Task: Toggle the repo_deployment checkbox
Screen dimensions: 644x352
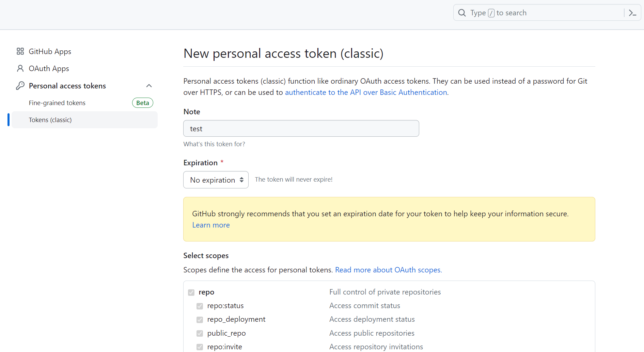Action: (200, 320)
